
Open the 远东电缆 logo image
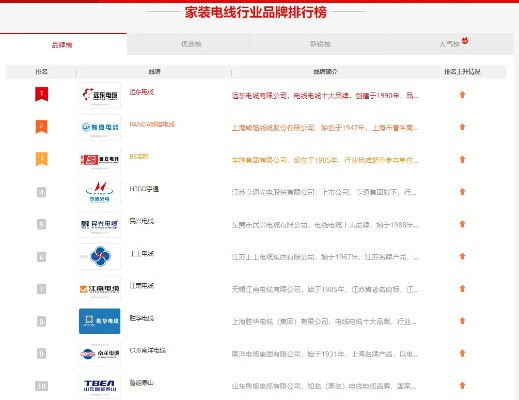100,95
